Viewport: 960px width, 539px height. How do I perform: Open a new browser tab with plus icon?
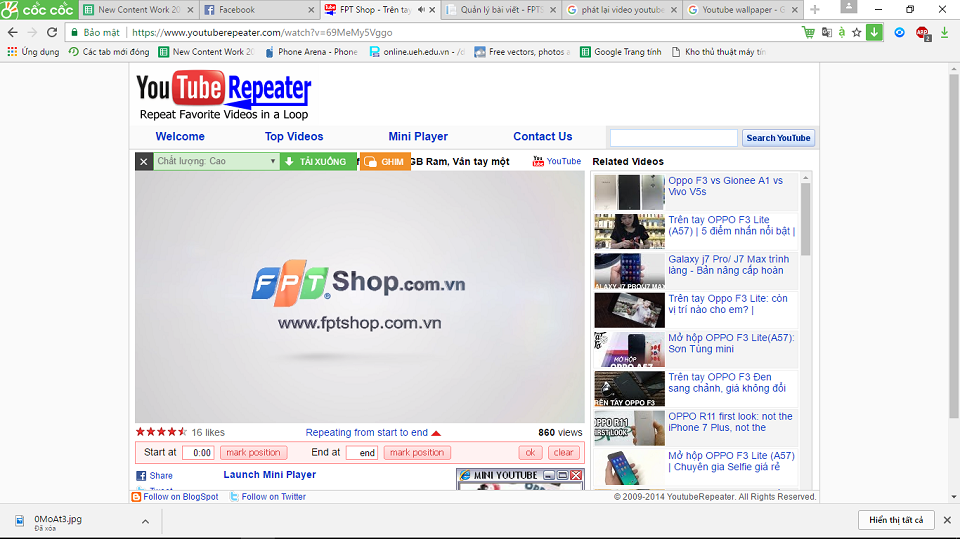[x=814, y=10]
